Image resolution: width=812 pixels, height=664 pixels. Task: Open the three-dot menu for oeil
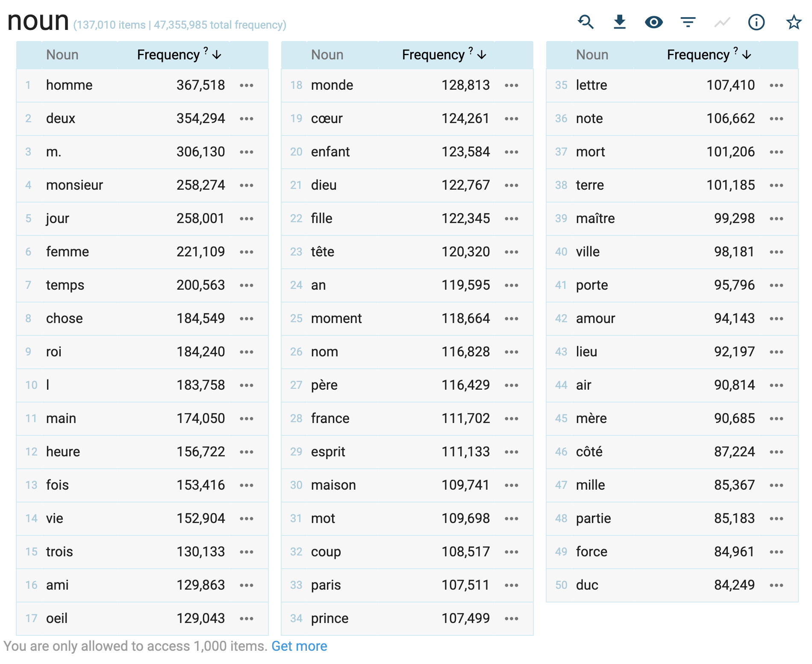click(247, 619)
